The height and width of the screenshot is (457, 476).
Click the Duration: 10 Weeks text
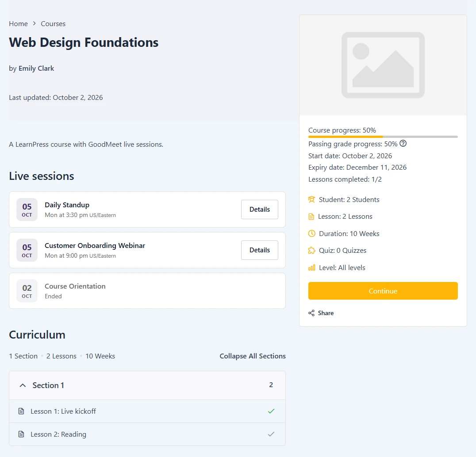click(x=349, y=233)
